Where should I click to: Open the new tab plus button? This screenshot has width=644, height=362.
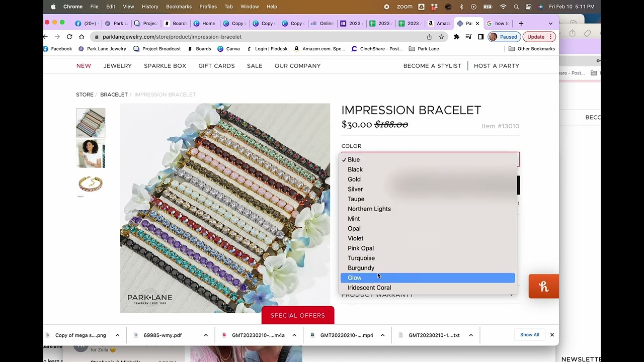coord(521,23)
